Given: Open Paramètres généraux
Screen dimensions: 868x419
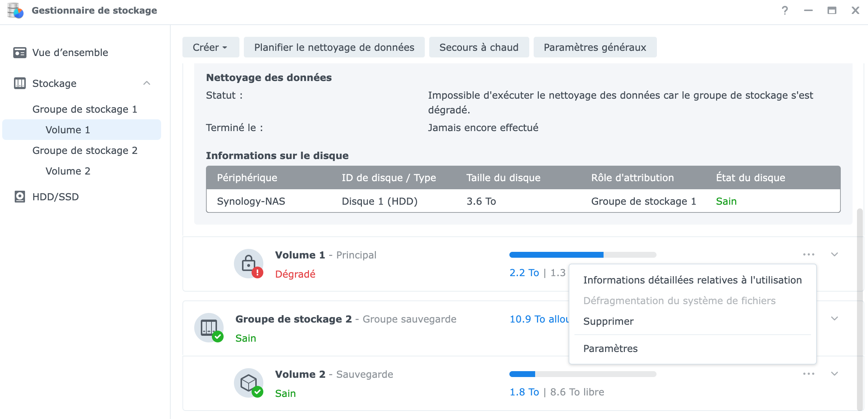Looking at the screenshot, I should pos(595,47).
